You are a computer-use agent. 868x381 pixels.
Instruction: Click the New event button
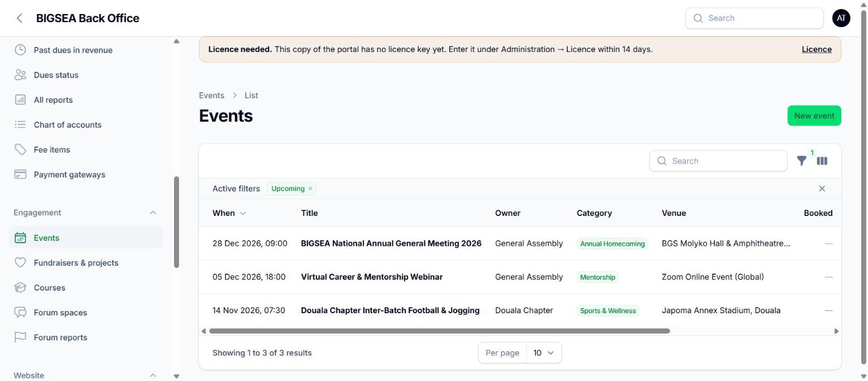click(x=814, y=116)
